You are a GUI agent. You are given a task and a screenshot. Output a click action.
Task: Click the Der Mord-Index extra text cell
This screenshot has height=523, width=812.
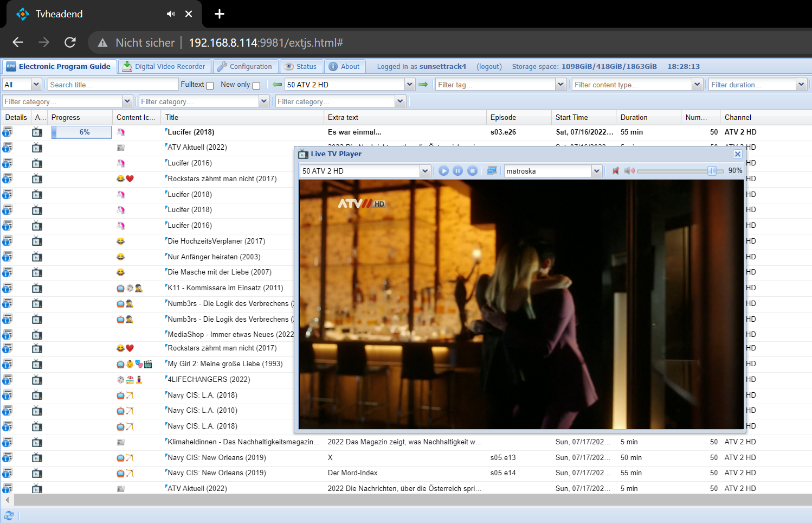pos(352,473)
